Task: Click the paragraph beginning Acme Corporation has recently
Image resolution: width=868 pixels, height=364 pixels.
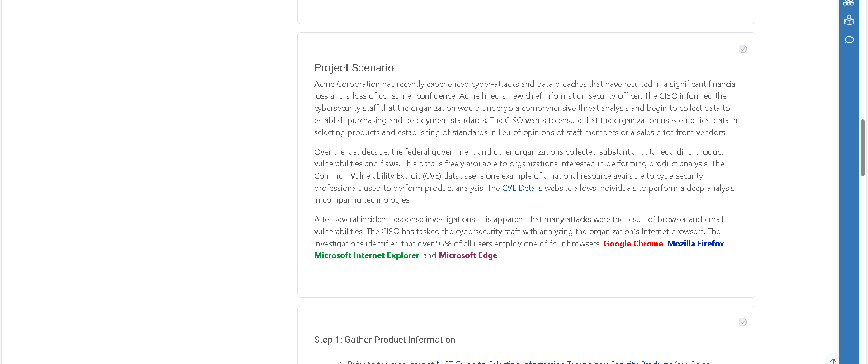Action: [x=526, y=108]
